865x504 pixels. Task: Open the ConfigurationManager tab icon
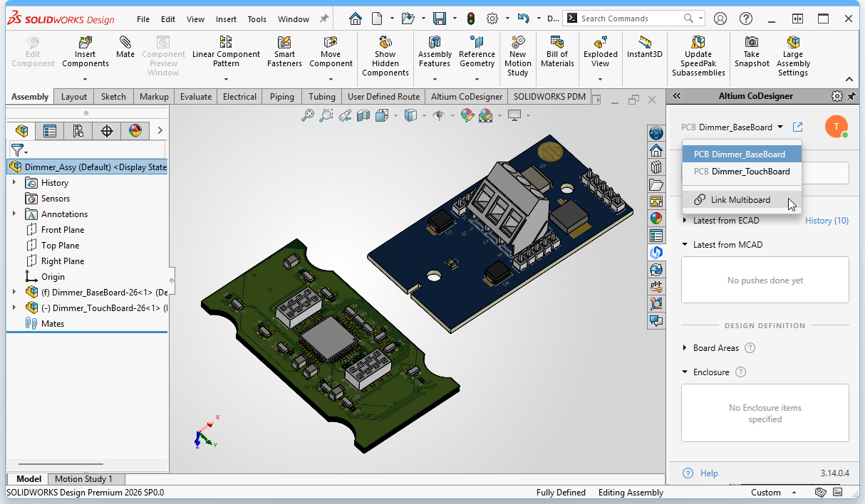pyautogui.click(x=78, y=131)
